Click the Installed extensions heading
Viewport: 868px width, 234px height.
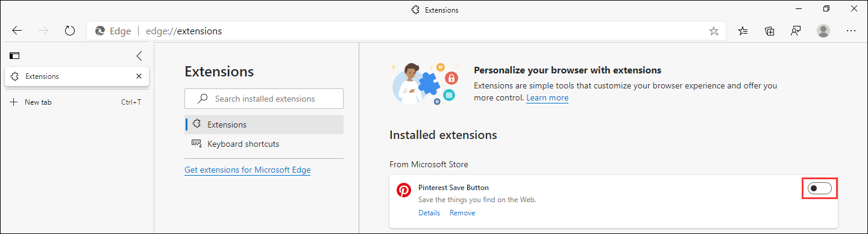pyautogui.click(x=444, y=135)
